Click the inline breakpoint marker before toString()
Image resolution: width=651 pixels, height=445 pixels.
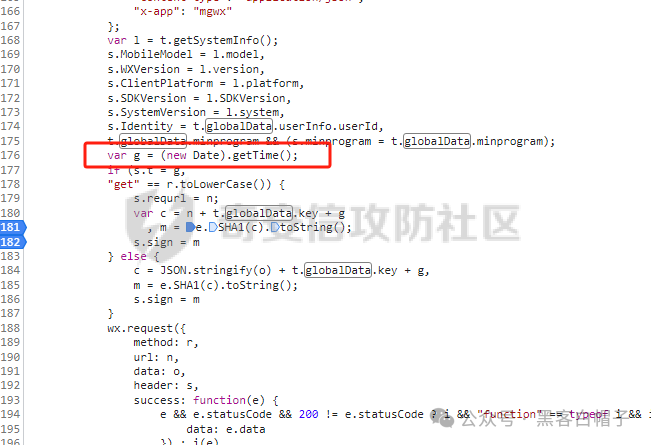[275, 227]
